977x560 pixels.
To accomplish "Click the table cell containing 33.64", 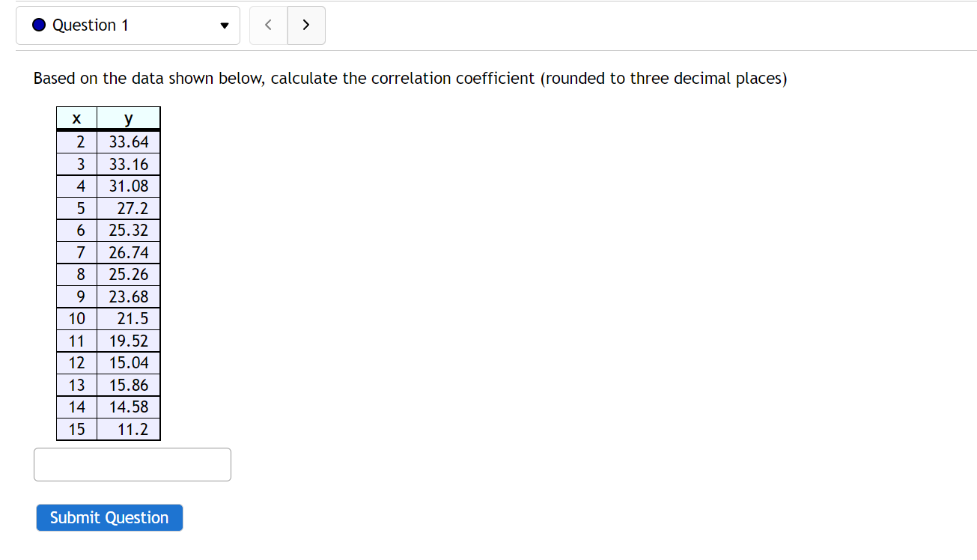I will [x=128, y=141].
